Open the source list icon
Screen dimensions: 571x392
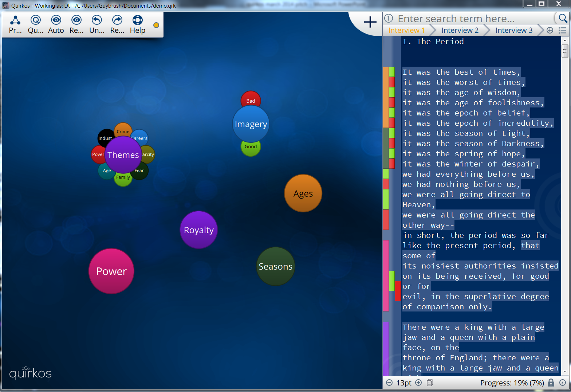pos(562,30)
